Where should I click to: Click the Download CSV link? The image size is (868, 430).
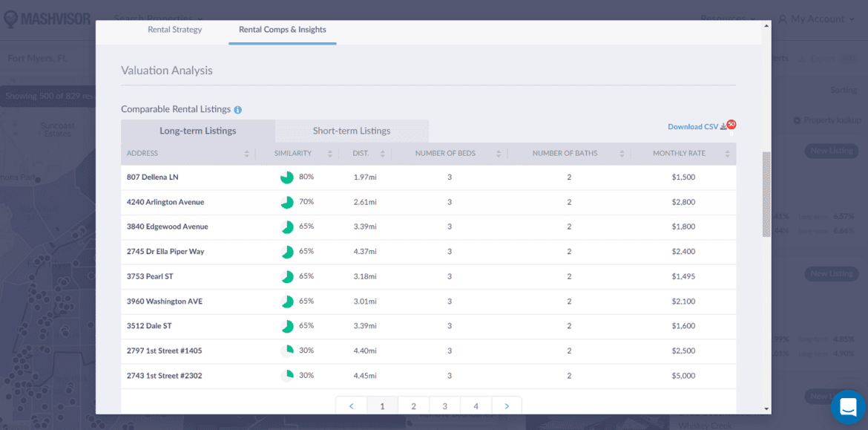pos(693,126)
